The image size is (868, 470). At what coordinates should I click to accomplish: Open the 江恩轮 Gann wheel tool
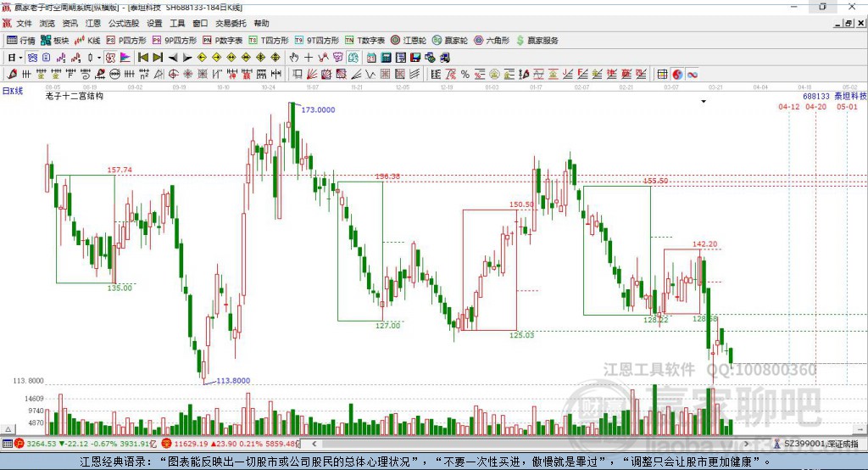[x=409, y=41]
